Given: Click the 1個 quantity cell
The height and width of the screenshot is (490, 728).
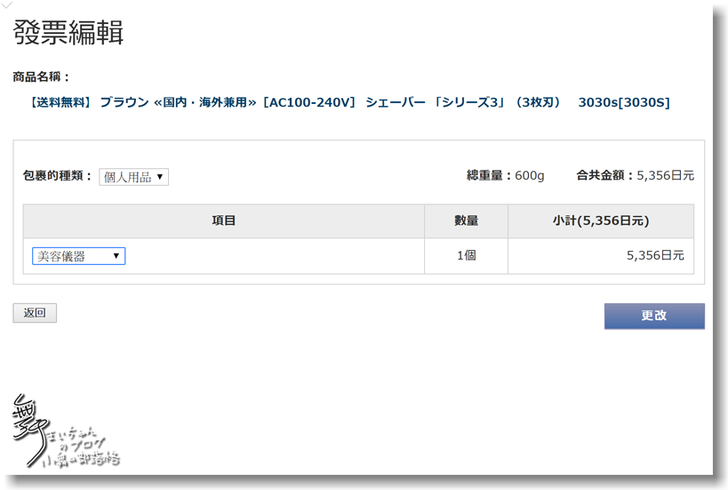Looking at the screenshot, I should [x=466, y=256].
